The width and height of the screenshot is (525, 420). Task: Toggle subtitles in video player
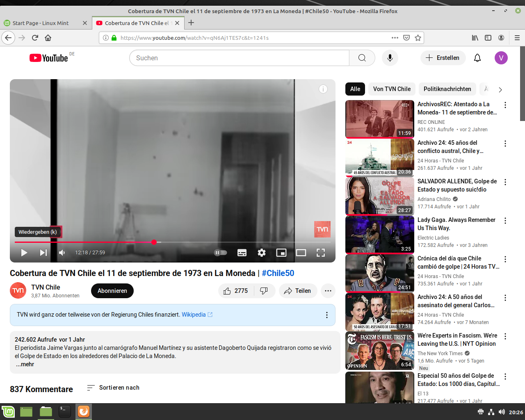(x=242, y=253)
